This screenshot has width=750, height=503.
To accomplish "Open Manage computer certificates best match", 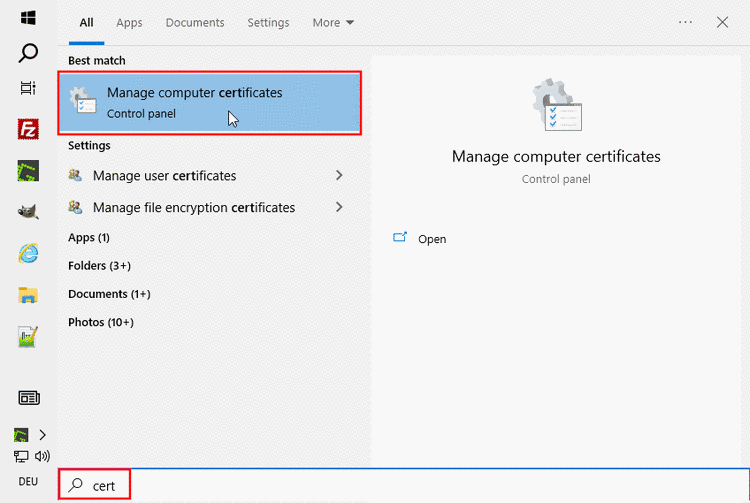I will click(210, 103).
